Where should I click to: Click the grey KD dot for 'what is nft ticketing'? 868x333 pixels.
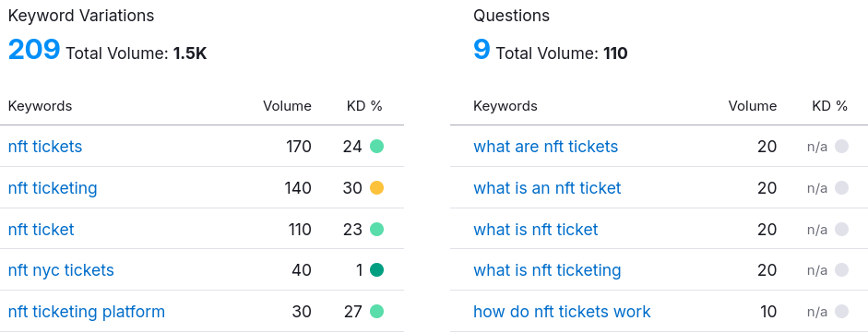841,270
